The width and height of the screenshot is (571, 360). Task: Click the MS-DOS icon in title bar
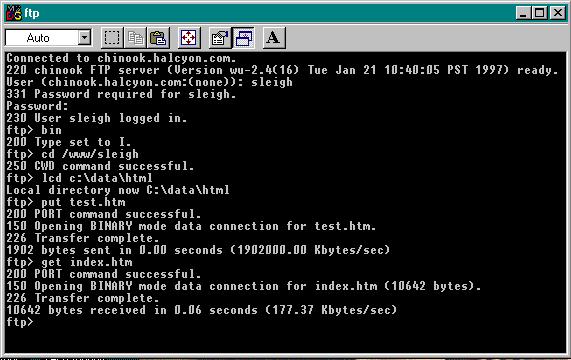pyautogui.click(x=14, y=13)
